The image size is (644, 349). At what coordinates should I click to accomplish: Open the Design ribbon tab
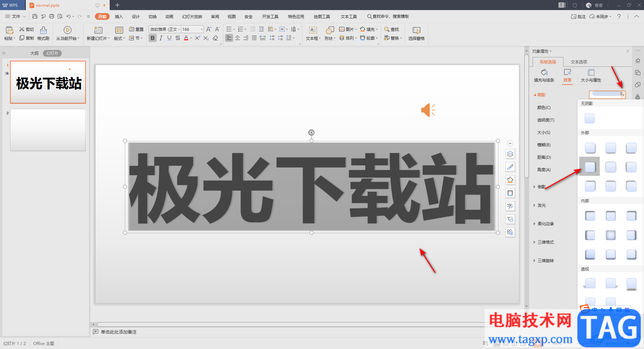coord(136,16)
